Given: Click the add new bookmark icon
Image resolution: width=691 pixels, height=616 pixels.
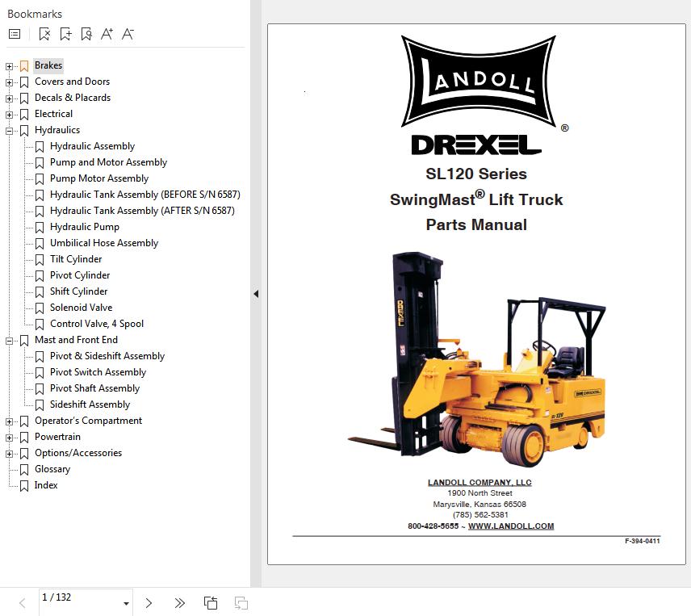Looking at the screenshot, I should point(65,34).
